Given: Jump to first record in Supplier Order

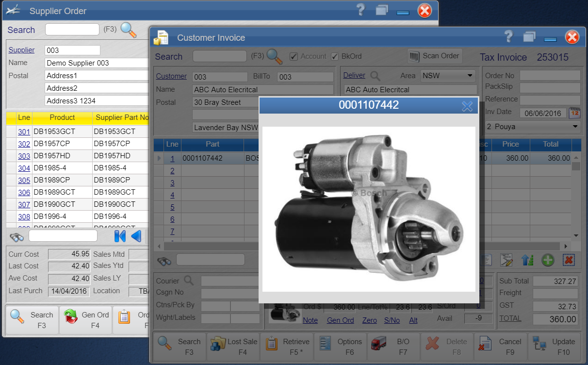Looking at the screenshot, I should [x=120, y=236].
